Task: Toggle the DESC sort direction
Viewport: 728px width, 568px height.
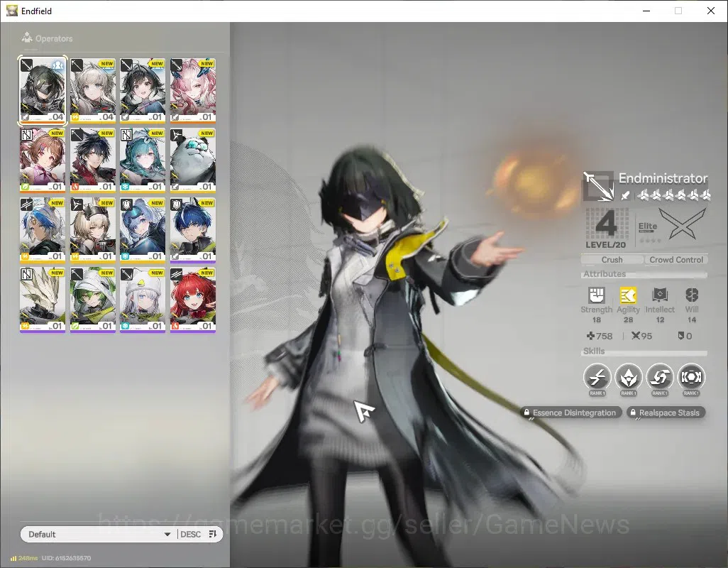Action: click(190, 534)
